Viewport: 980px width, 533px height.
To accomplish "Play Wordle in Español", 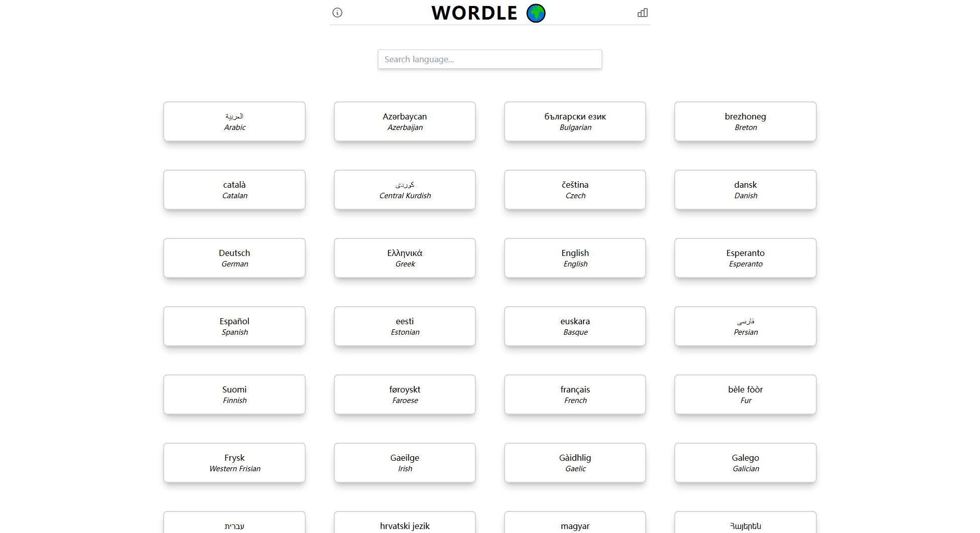I will [x=234, y=326].
